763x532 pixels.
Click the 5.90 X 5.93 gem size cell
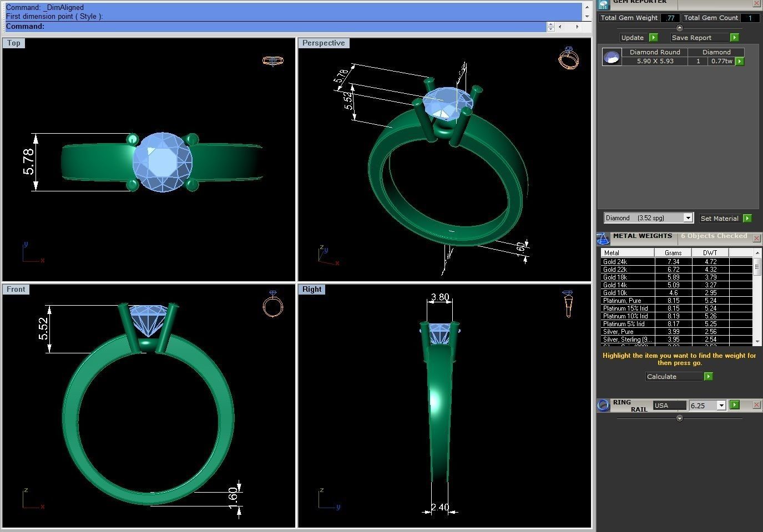pos(655,61)
